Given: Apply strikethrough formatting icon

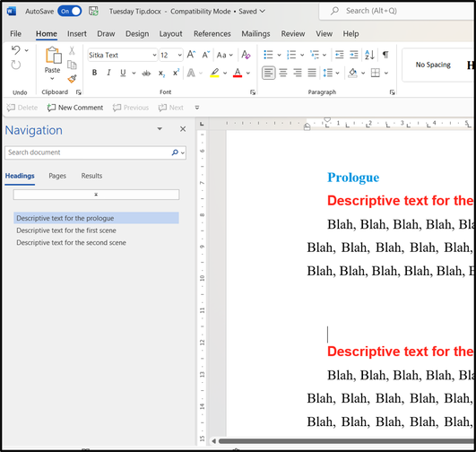Looking at the screenshot, I should [146, 74].
